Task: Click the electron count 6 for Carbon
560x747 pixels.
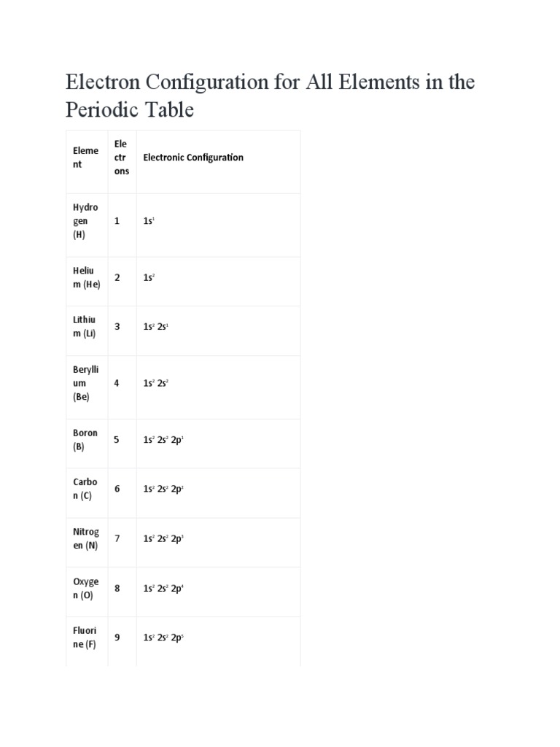Action: click(x=117, y=489)
